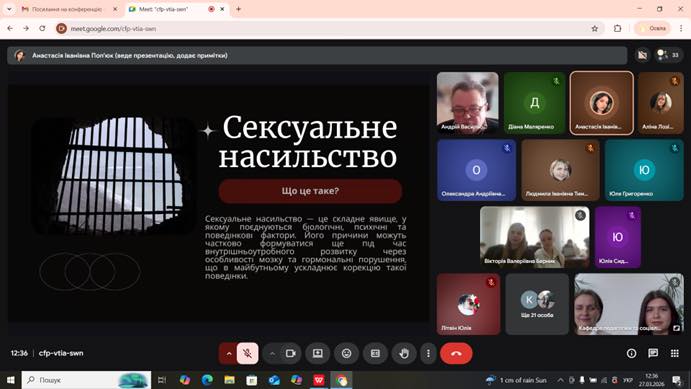The height and width of the screenshot is (389, 691).
Task: Open Microsoft Store from taskbar
Action: click(252, 380)
